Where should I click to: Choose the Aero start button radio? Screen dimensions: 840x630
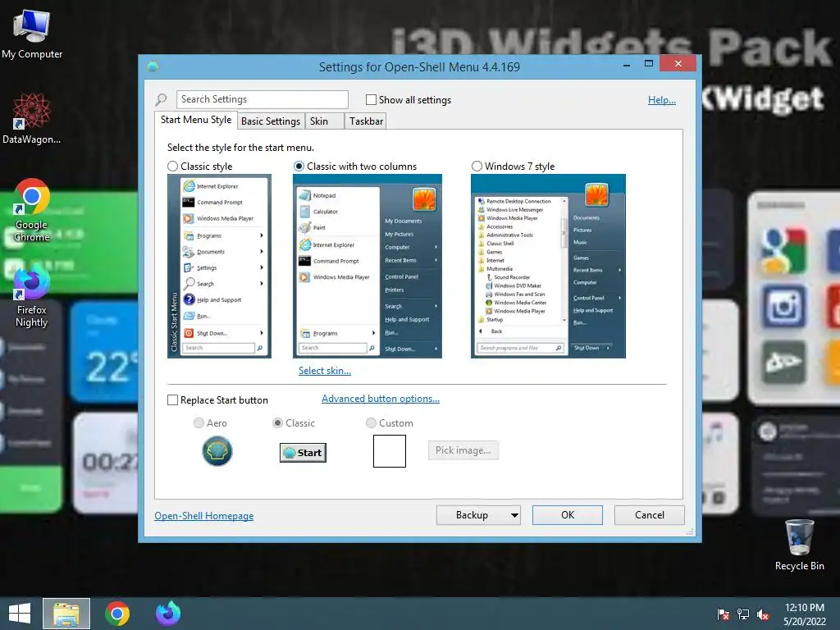199,423
